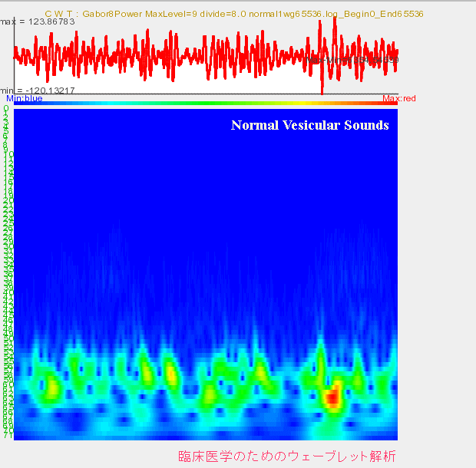Click the white strip atop the scalogram
Image resolution: width=476 pixels, height=468 pixels.
(x=206, y=108)
